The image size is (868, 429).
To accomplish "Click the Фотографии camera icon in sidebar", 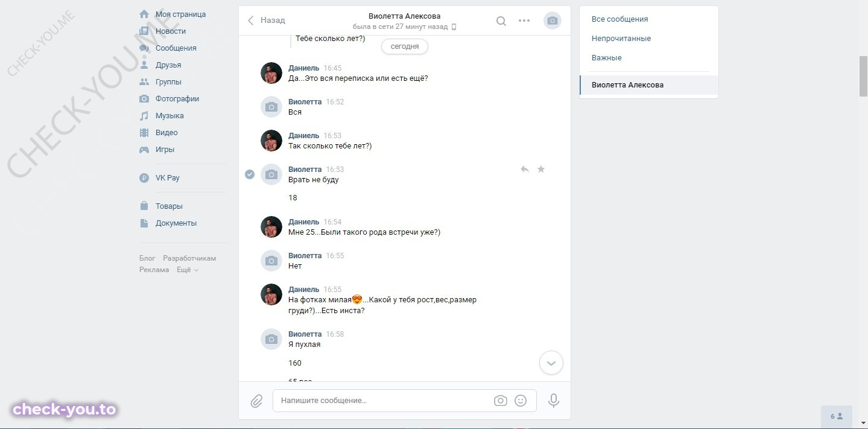I will [144, 98].
